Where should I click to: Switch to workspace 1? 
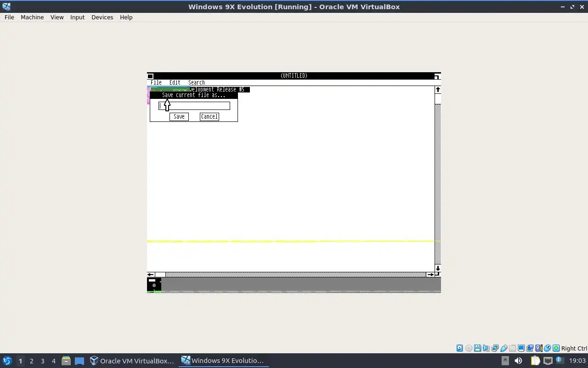coord(20,361)
